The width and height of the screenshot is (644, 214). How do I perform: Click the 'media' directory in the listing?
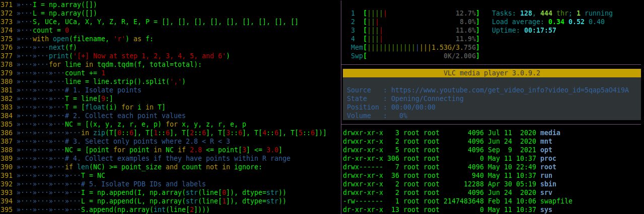click(550, 133)
